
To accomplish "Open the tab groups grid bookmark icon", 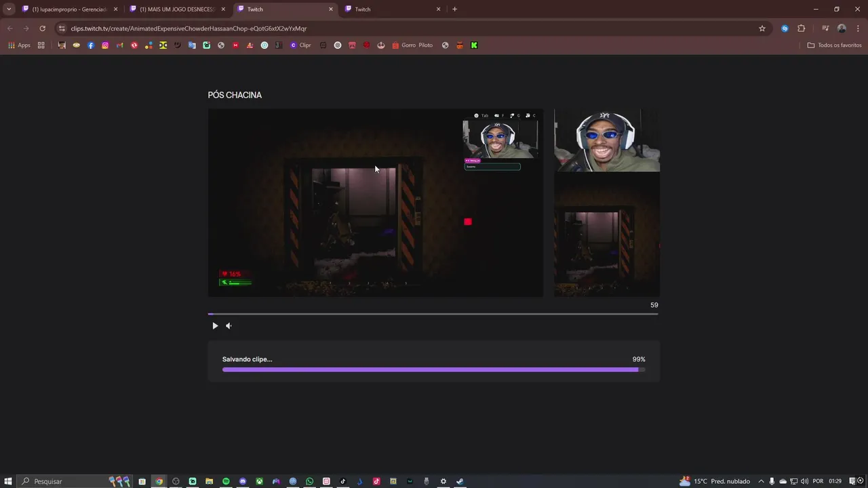I will [x=41, y=45].
